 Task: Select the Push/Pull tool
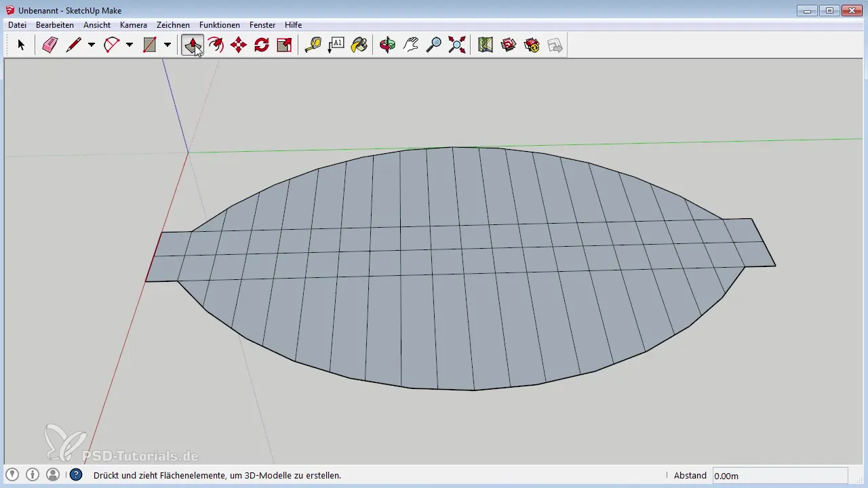(x=193, y=45)
